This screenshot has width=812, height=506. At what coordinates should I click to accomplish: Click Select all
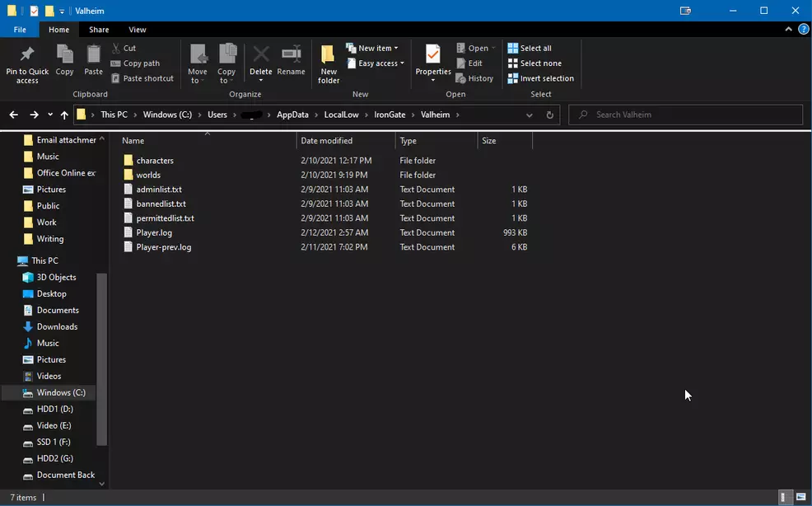[530, 49]
